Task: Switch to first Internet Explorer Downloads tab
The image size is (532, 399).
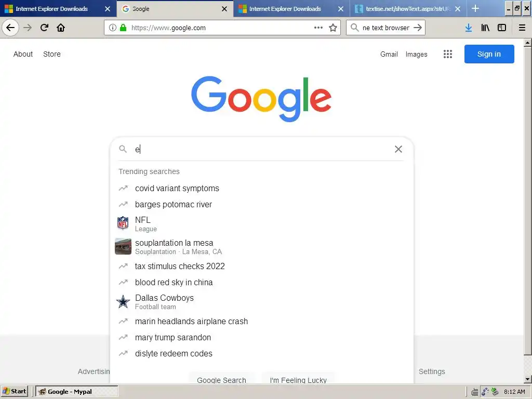Action: point(58,8)
